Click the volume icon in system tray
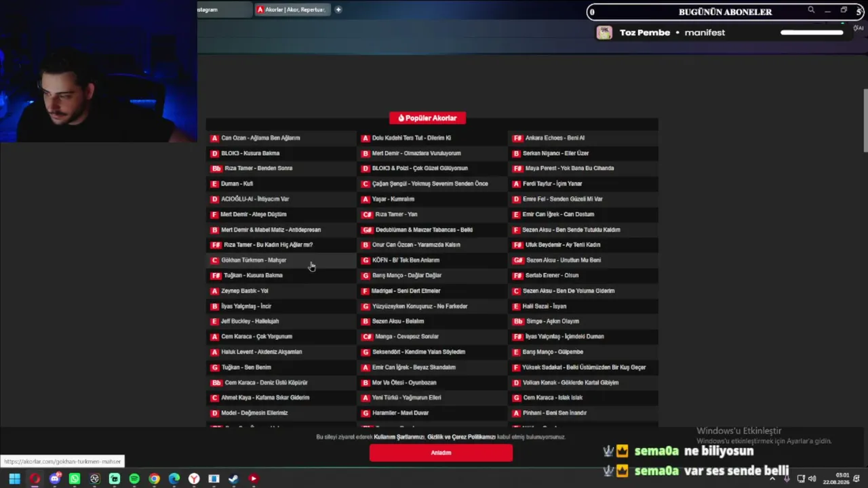The height and width of the screenshot is (488, 868). point(812,479)
